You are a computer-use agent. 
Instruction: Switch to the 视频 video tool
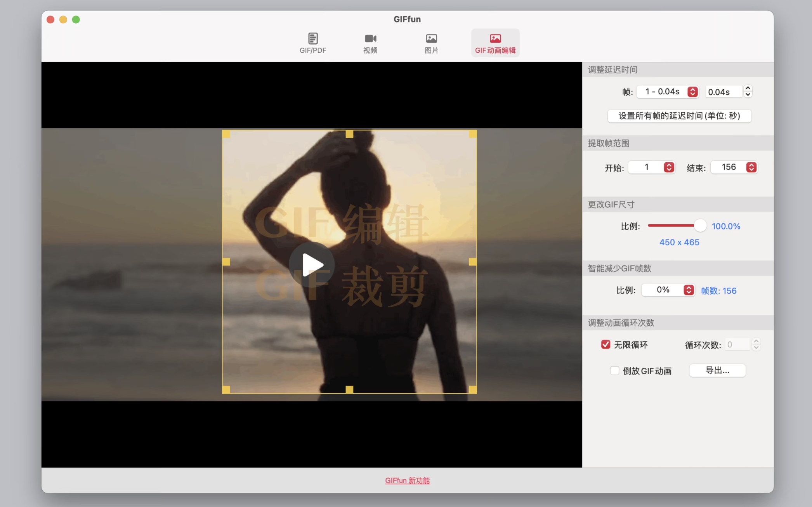click(370, 43)
